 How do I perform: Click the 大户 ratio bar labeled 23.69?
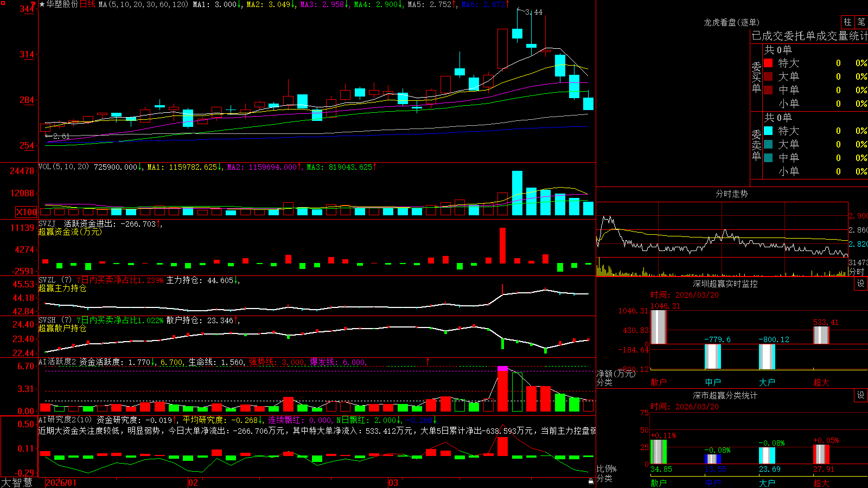(x=767, y=455)
